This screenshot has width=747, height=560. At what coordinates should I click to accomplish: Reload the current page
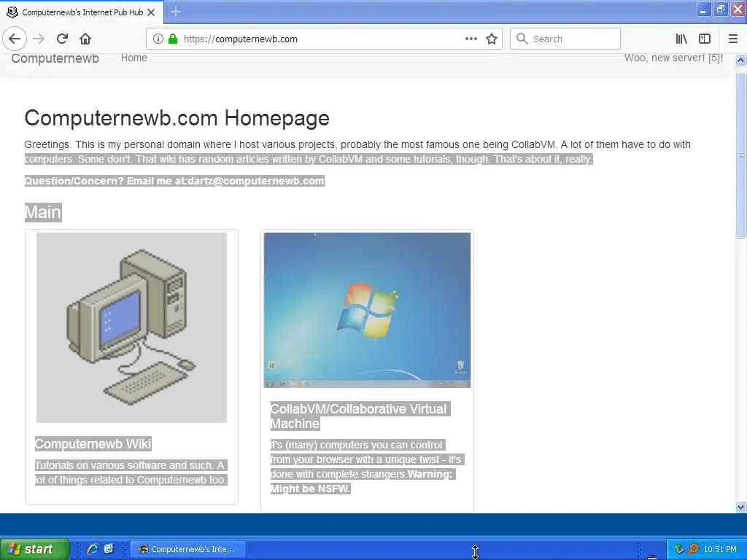[x=62, y=39]
